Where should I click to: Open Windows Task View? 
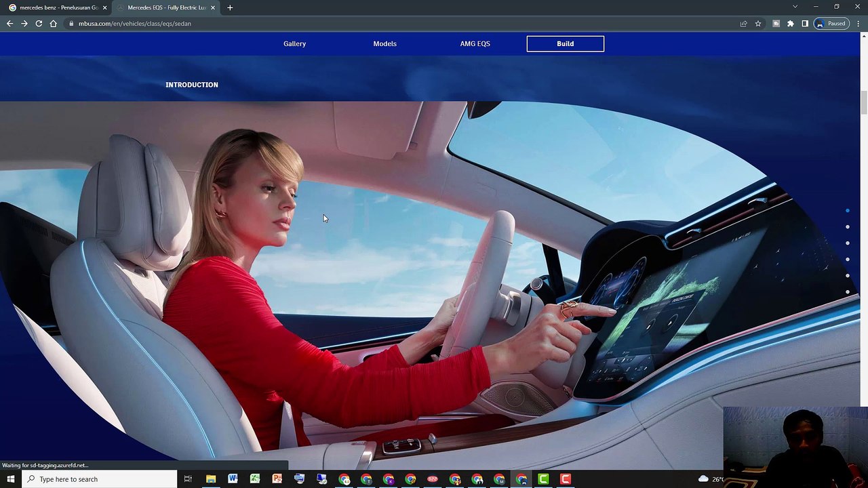pos(188,479)
